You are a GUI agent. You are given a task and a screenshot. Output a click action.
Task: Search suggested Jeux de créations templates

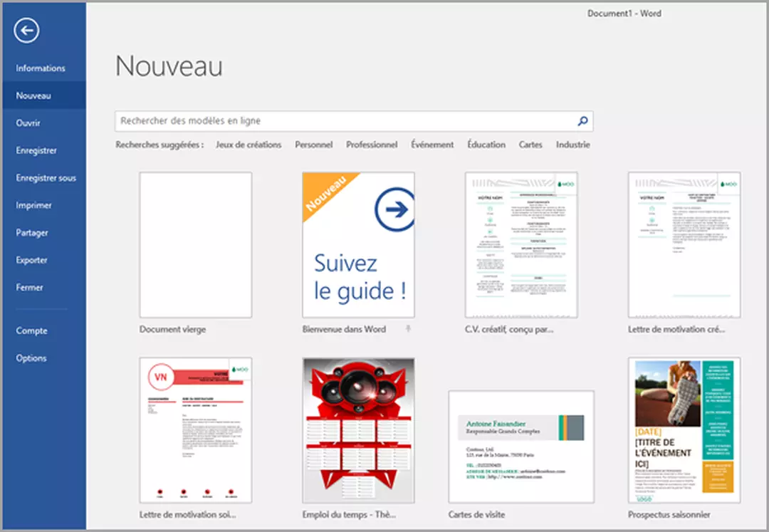[x=249, y=145]
